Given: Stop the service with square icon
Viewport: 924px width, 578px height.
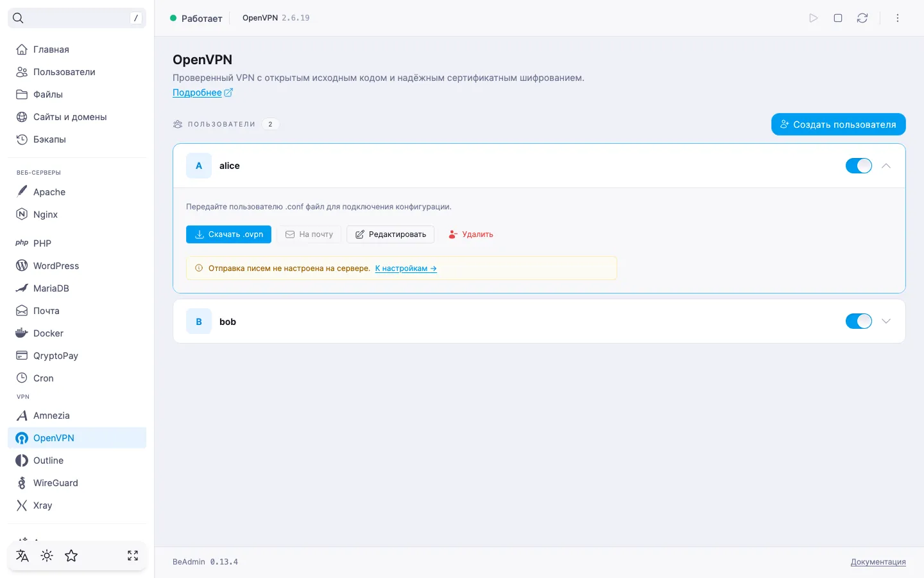Looking at the screenshot, I should tap(838, 18).
